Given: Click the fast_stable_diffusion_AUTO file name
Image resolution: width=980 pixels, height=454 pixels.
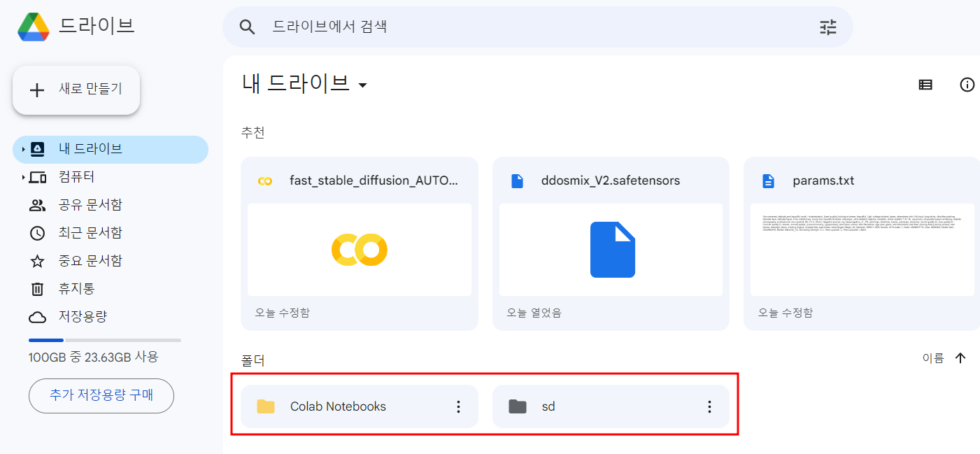Looking at the screenshot, I should pyautogui.click(x=374, y=181).
